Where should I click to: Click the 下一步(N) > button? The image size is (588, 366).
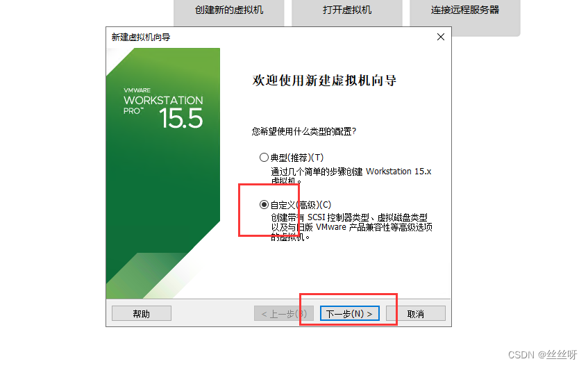coord(349,313)
